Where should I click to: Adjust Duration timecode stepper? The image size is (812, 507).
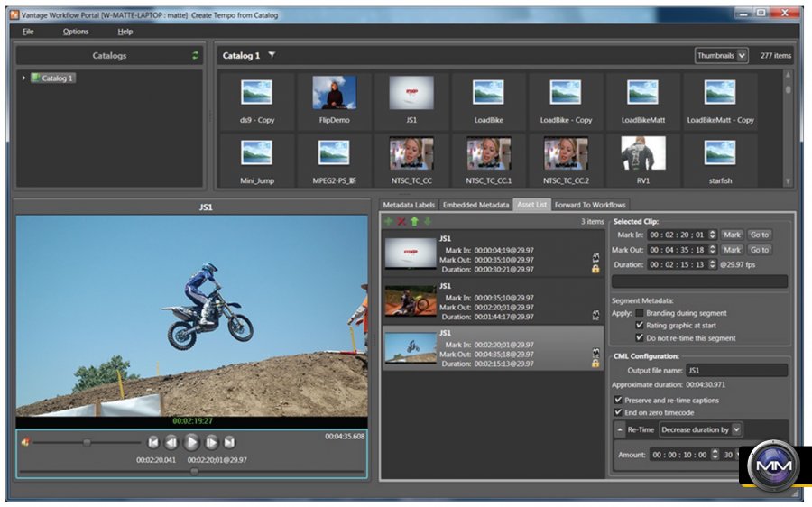click(713, 264)
